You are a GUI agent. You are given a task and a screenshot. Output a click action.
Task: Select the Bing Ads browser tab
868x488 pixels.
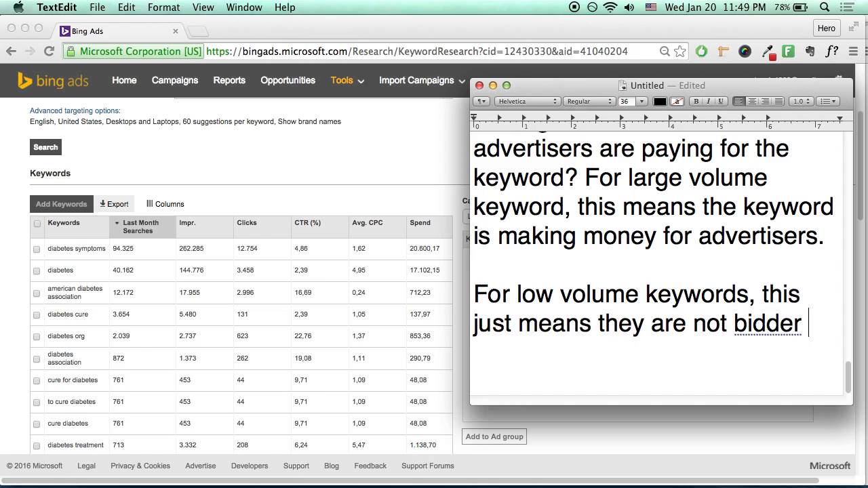tap(119, 31)
